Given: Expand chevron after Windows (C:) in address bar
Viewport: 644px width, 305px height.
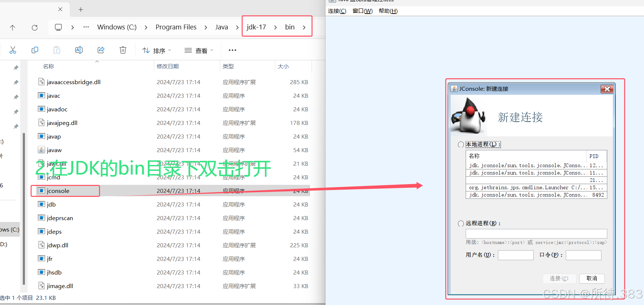Looking at the screenshot, I should 146,27.
